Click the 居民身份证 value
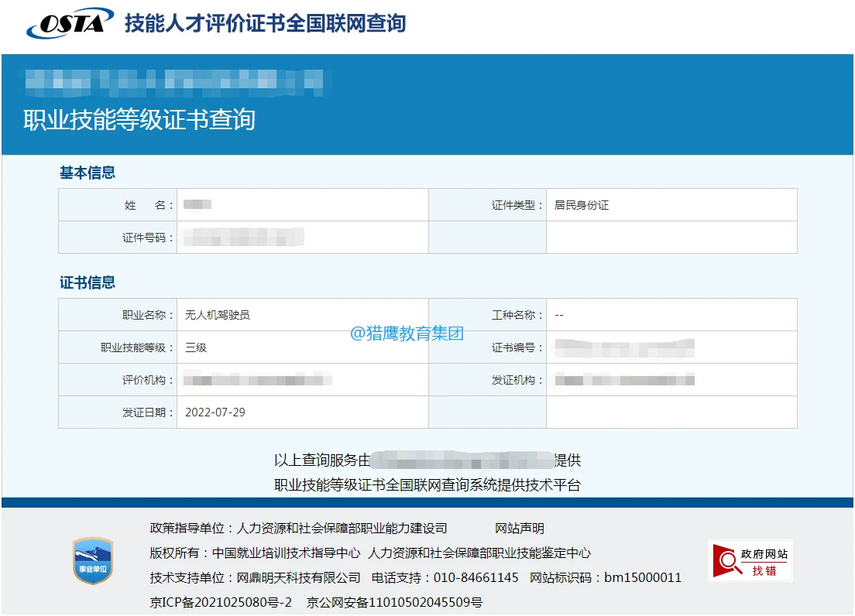This screenshot has width=855, height=616. [x=582, y=205]
